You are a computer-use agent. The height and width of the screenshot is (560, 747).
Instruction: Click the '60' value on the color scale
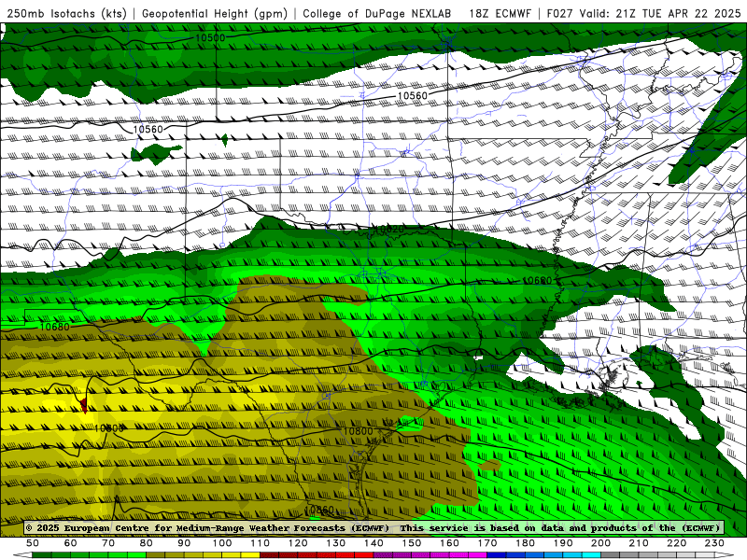(x=71, y=543)
